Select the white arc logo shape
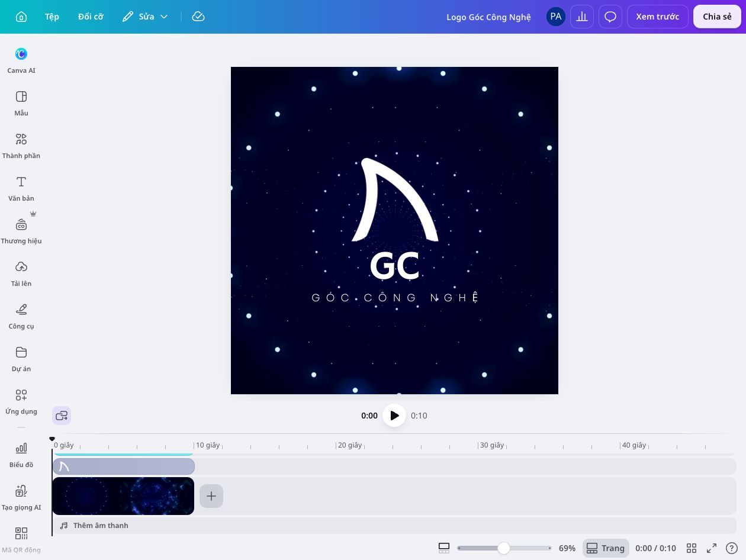Viewport: 746px width, 560px height. tap(395, 200)
